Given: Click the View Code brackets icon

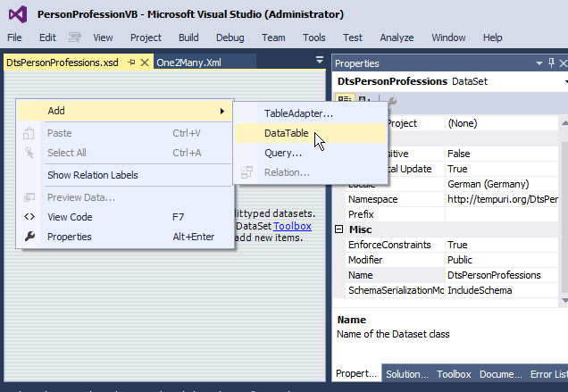Looking at the screenshot, I should coord(29,217).
